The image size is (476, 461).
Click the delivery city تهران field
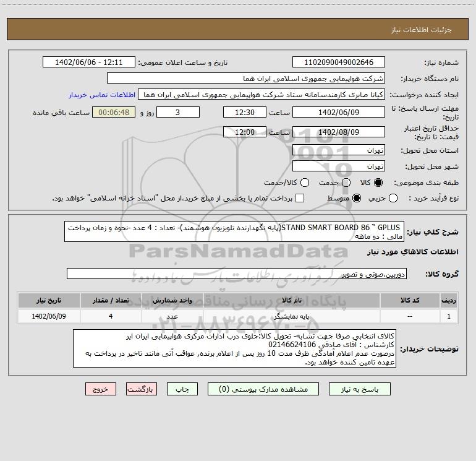coord(339,166)
